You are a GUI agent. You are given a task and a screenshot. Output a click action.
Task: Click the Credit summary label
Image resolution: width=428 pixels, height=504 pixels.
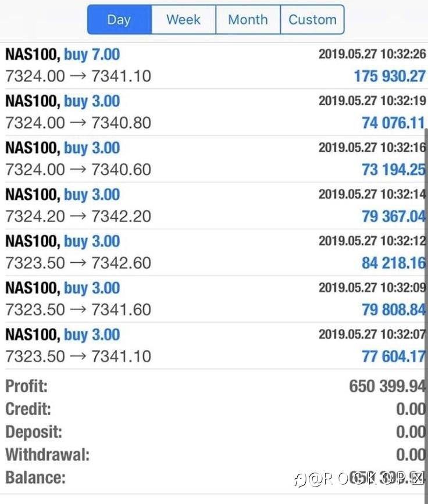pyautogui.click(x=28, y=409)
